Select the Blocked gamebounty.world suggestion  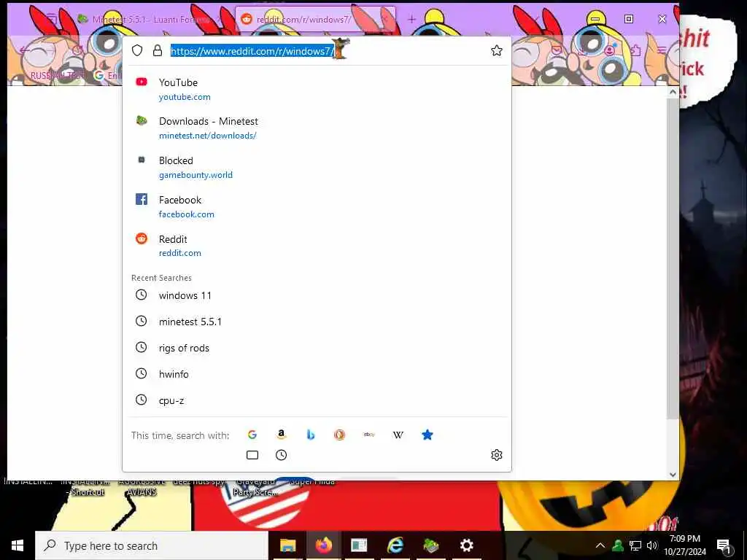[x=317, y=167]
